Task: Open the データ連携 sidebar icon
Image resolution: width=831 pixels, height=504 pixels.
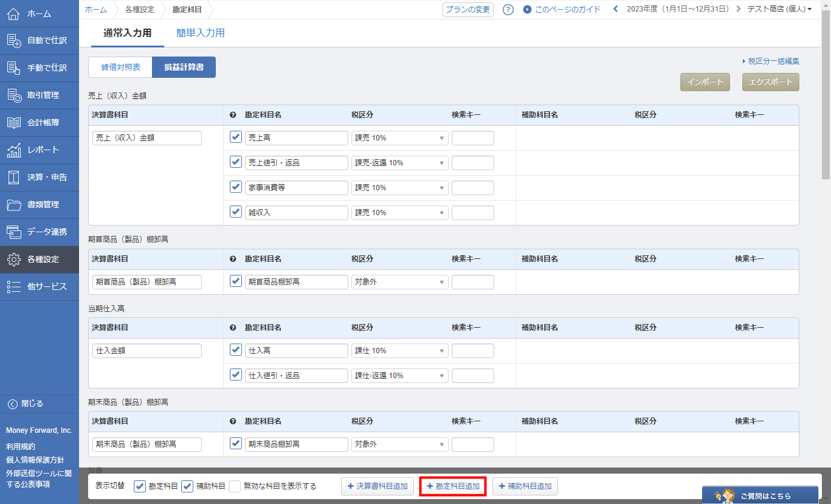Action: [x=14, y=232]
